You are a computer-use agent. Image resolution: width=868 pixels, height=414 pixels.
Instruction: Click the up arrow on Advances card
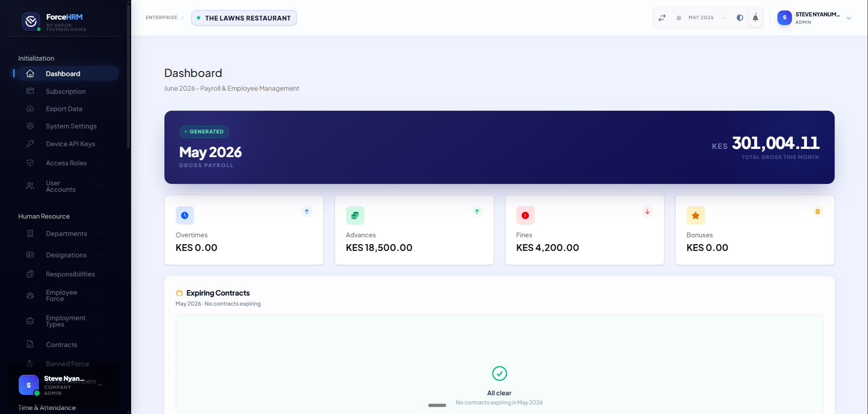[x=477, y=211]
